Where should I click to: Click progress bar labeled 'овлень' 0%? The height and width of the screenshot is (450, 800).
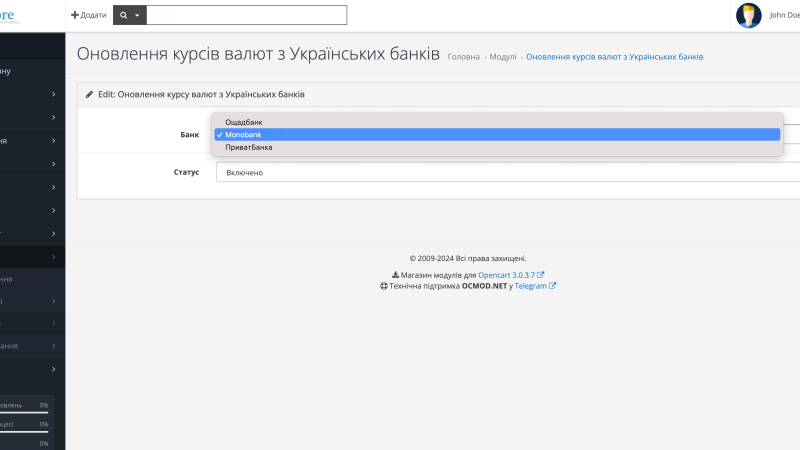(x=24, y=412)
